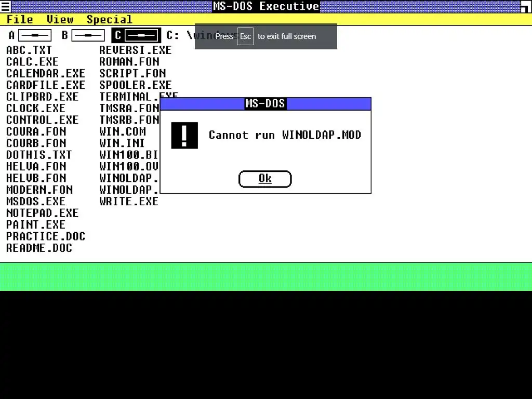Select file CONTROL.EXE

pyautogui.click(x=43, y=120)
